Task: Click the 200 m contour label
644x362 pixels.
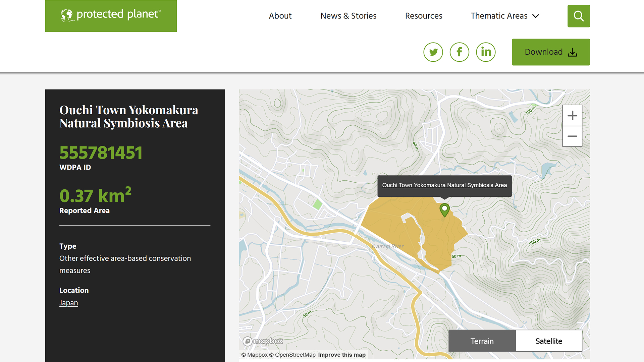Action: (535, 242)
